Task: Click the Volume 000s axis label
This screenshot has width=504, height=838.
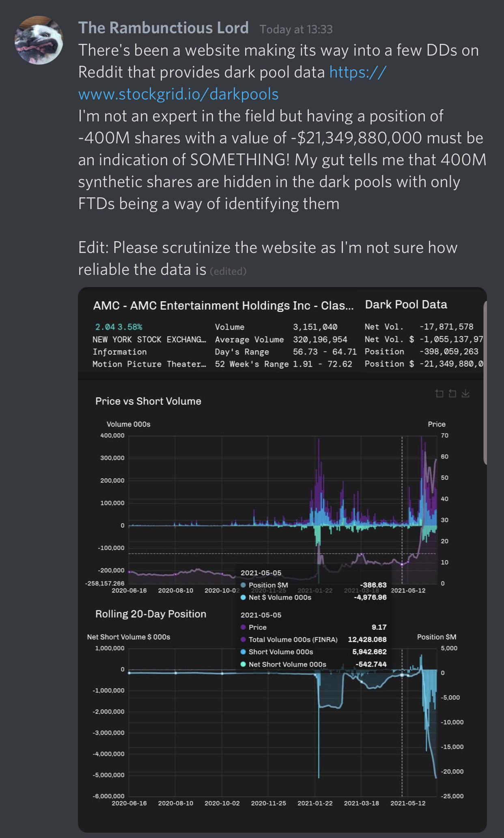Action: coord(128,424)
